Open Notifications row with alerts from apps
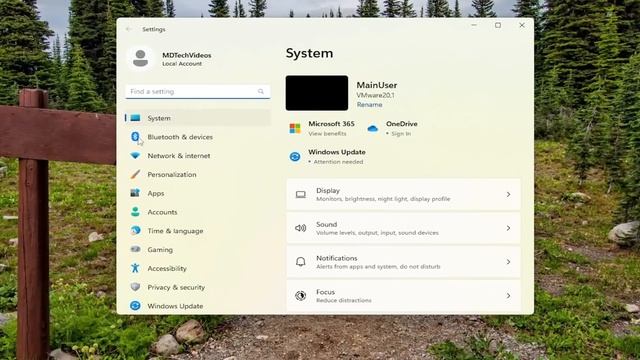The image size is (640, 360). tap(403, 262)
